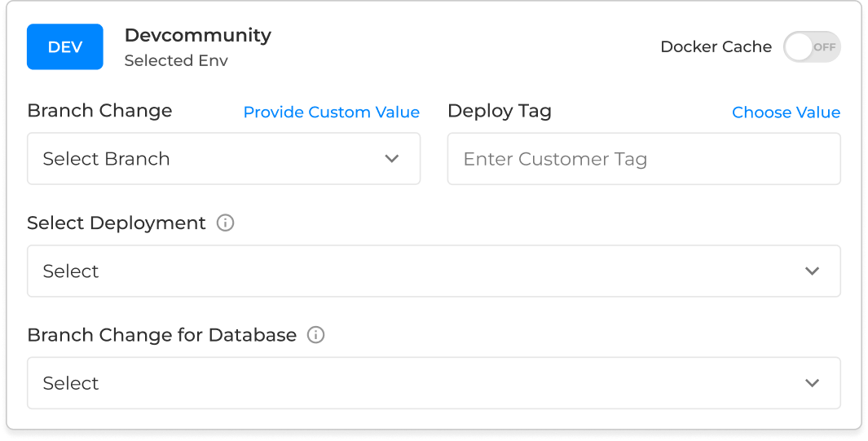Click the Choose Value link
The width and height of the screenshot is (868, 441).
tap(786, 112)
